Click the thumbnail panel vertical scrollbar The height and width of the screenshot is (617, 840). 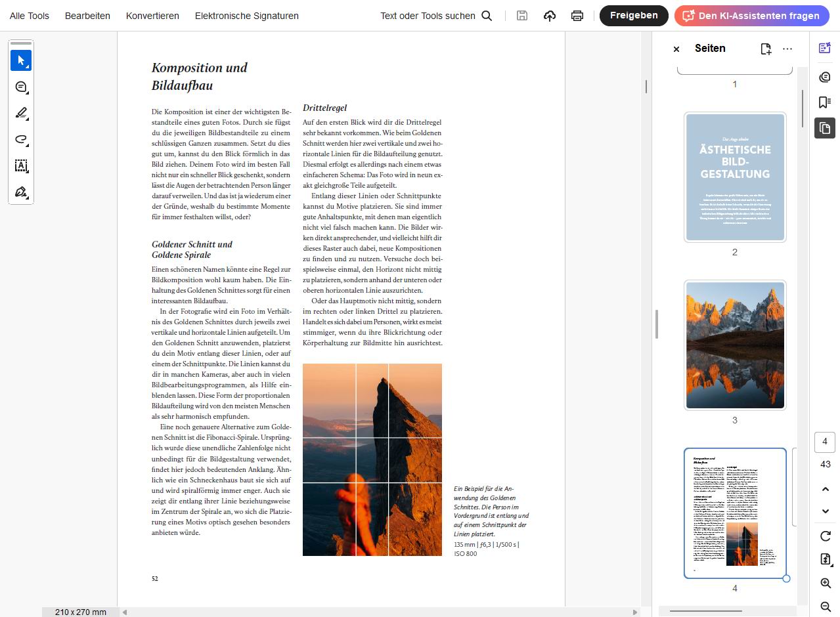[x=803, y=108]
